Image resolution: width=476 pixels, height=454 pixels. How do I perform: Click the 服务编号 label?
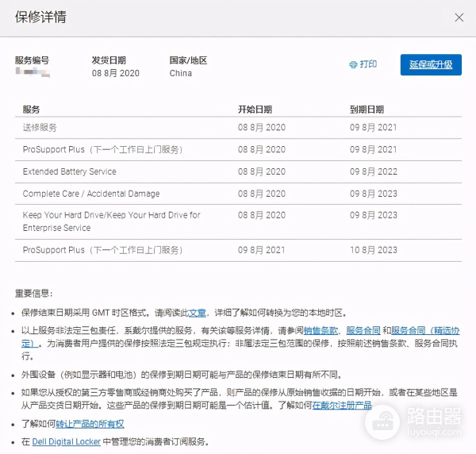[32, 60]
